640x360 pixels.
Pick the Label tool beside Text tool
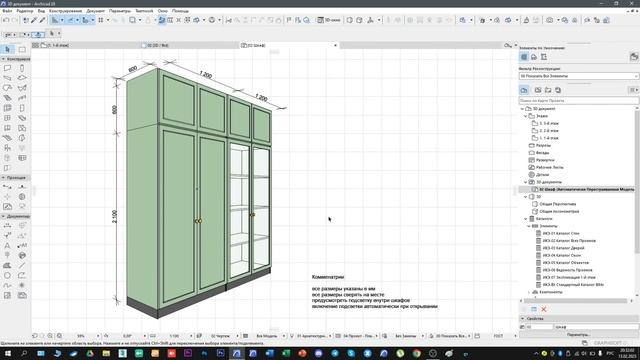(x=22, y=245)
